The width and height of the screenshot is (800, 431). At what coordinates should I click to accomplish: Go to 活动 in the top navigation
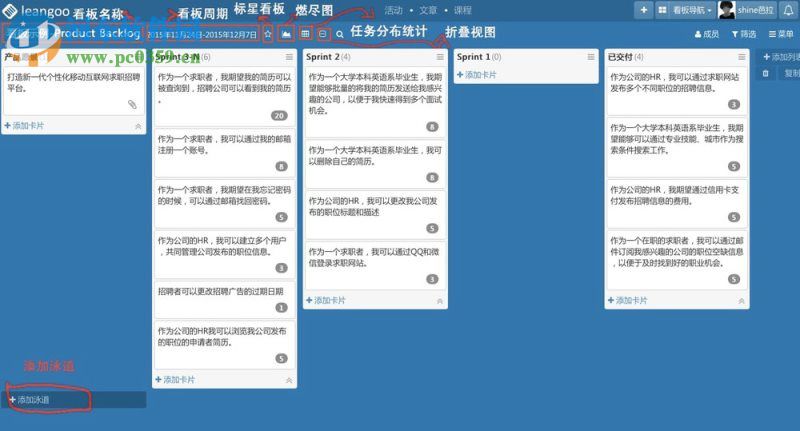point(393,10)
